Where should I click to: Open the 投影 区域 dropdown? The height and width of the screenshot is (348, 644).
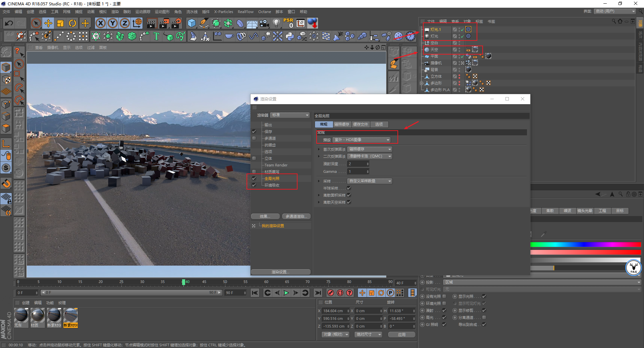tap(542, 282)
